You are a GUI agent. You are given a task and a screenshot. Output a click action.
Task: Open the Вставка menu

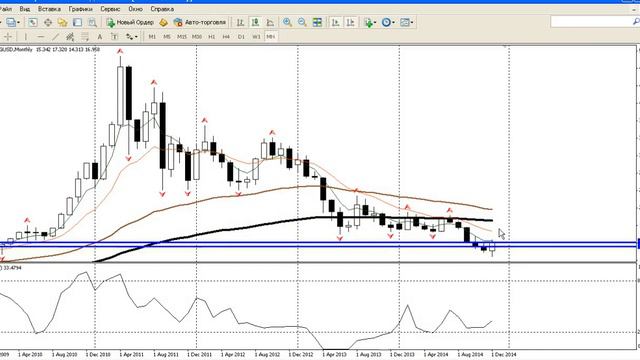click(x=49, y=9)
